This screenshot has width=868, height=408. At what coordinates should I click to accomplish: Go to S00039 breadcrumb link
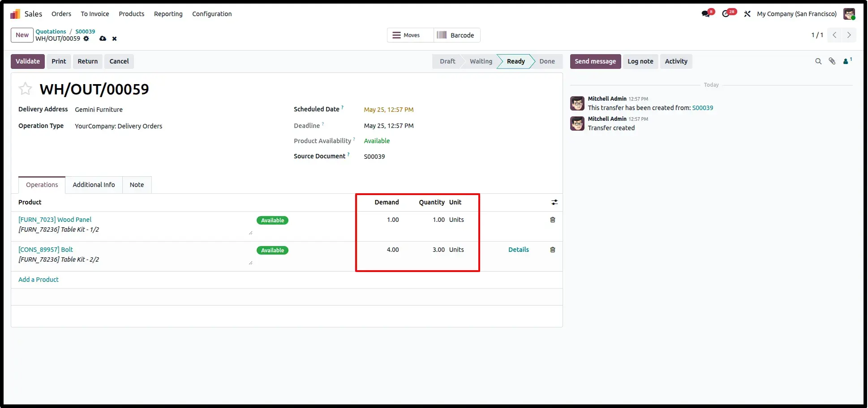click(85, 31)
